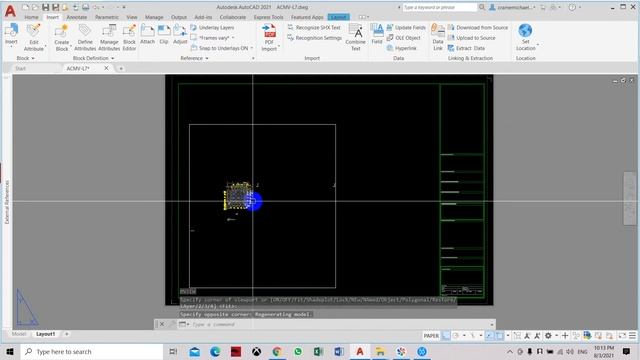Click the Plot printer icon in toolbar

tap(85, 7)
